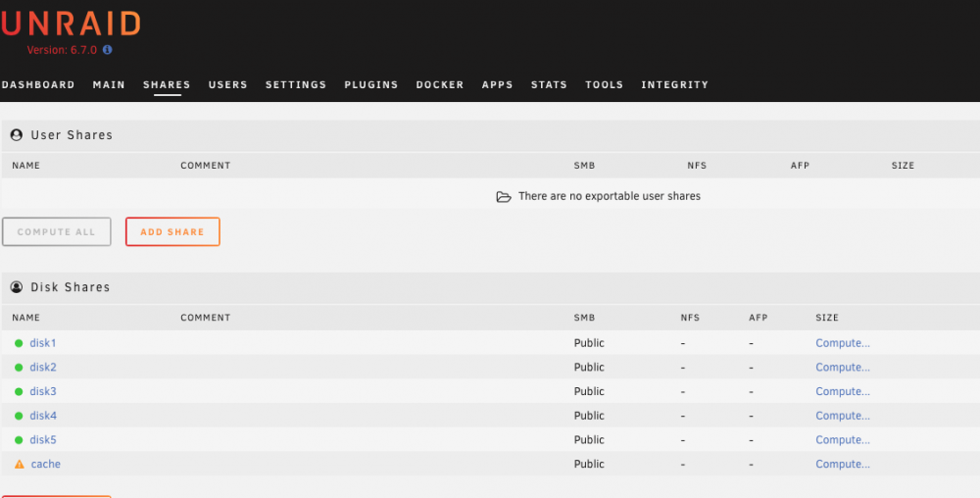
Task: Open the disk3 share link
Action: pyautogui.click(x=43, y=392)
